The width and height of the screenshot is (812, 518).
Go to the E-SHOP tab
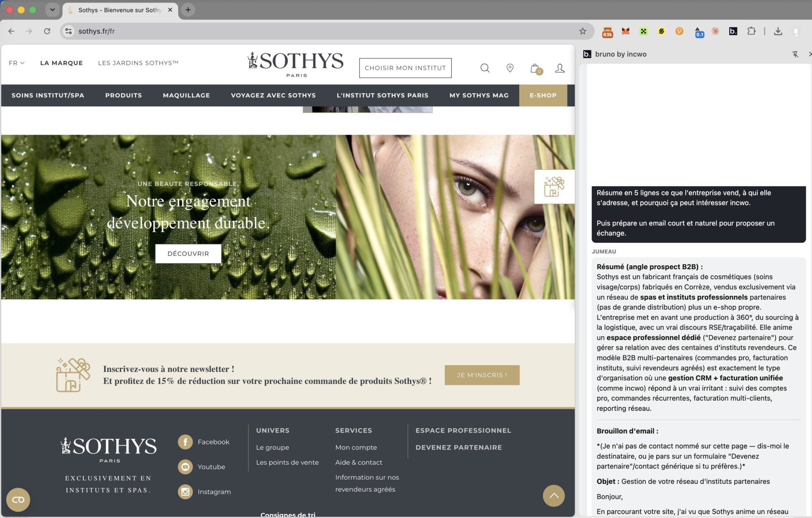[543, 95]
